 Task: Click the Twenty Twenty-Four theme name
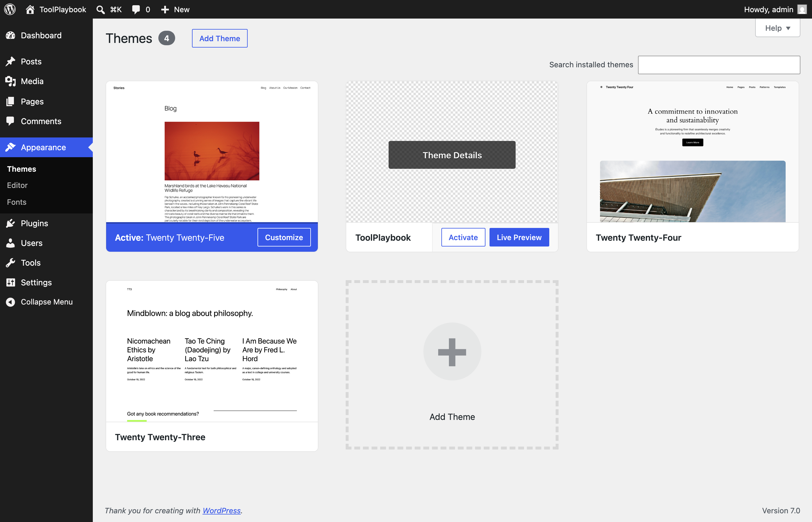(639, 238)
